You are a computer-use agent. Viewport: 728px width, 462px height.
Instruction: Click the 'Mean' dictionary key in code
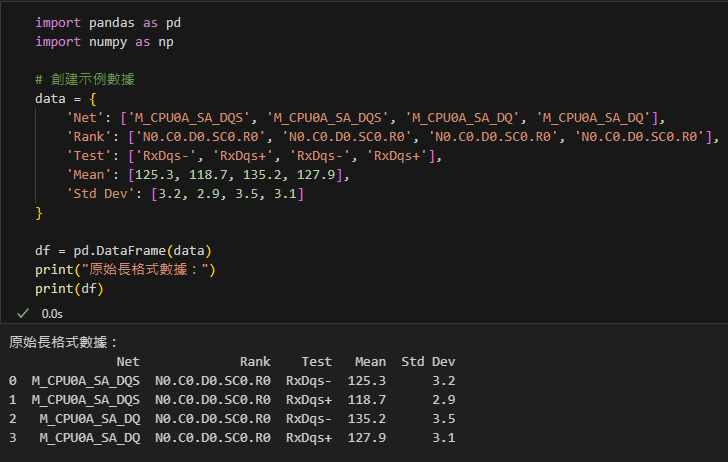[89, 175]
